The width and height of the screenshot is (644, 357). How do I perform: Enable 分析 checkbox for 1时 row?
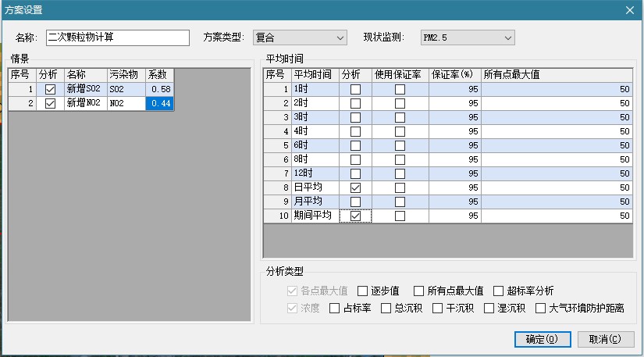355,90
